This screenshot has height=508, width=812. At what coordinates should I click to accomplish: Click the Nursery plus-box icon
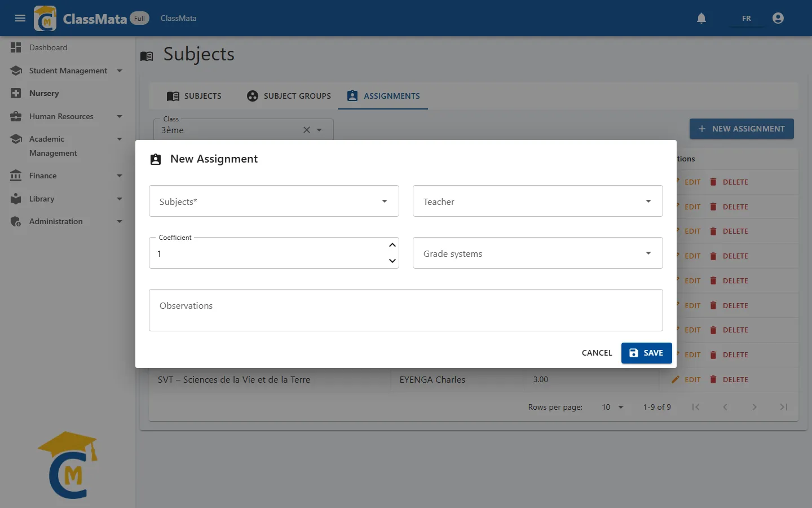click(x=16, y=93)
